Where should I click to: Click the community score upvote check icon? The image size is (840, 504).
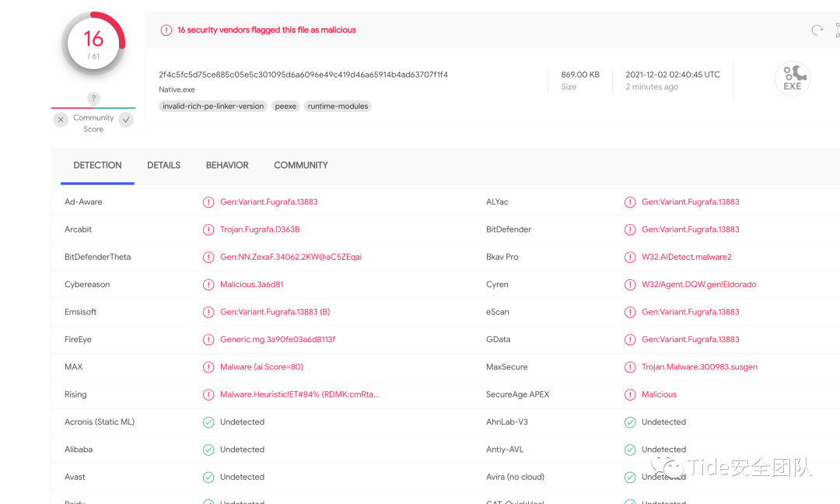pyautogui.click(x=126, y=120)
